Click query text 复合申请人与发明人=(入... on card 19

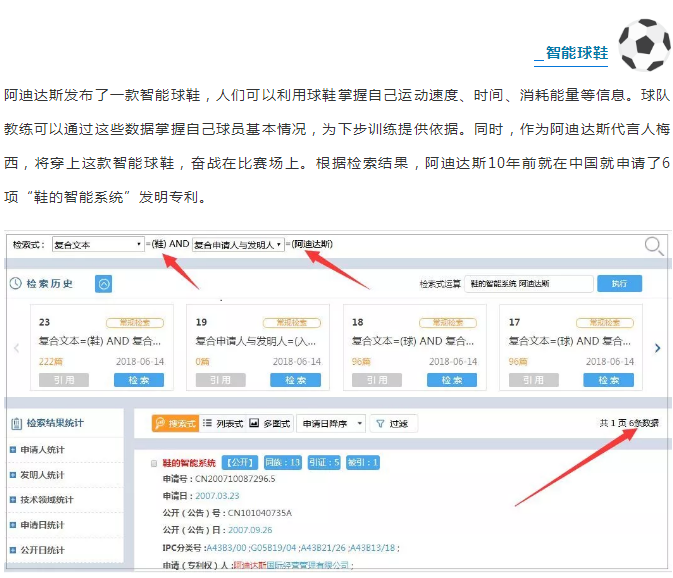(256, 342)
